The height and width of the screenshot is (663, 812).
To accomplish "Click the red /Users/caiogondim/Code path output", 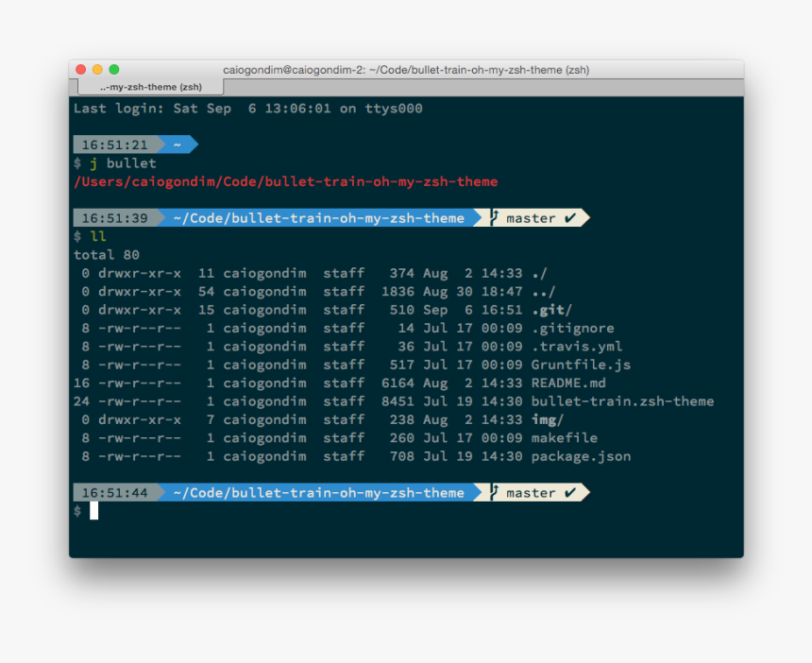I will tap(286, 182).
